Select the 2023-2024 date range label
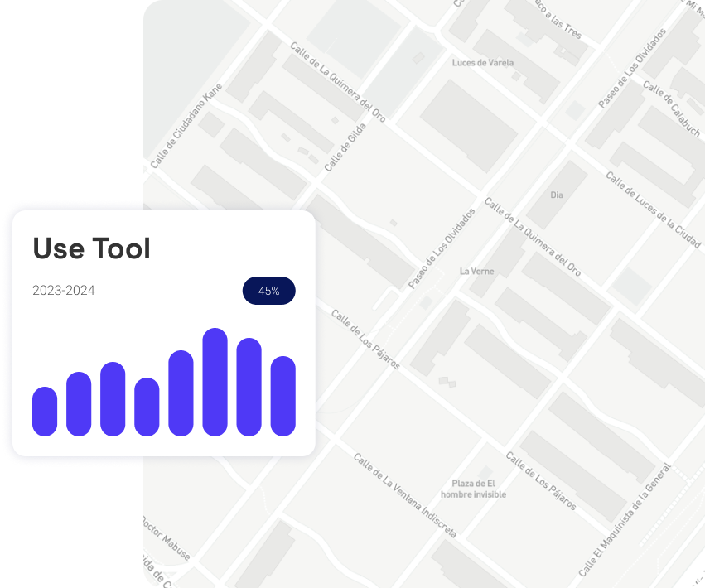Image resolution: width=705 pixels, height=588 pixels. point(64,291)
